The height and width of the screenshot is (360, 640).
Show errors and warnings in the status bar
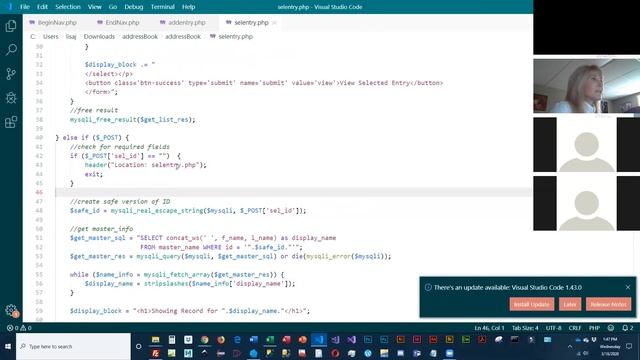(19, 328)
